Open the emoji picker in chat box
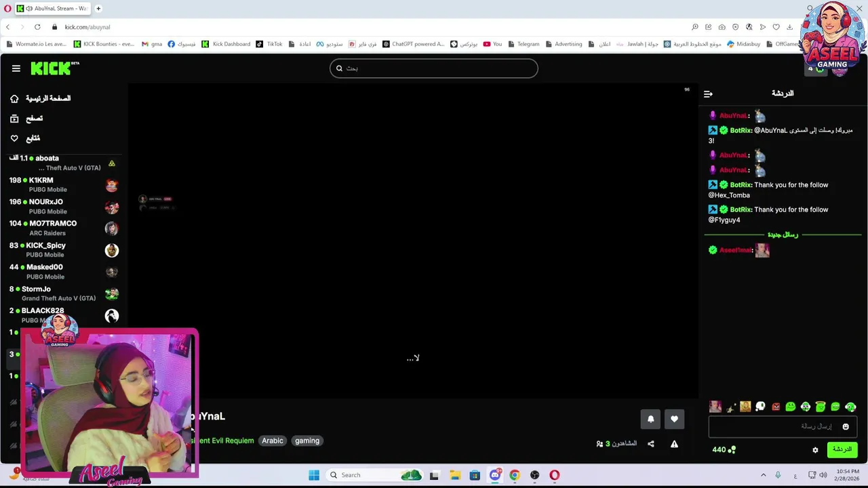 (845, 426)
